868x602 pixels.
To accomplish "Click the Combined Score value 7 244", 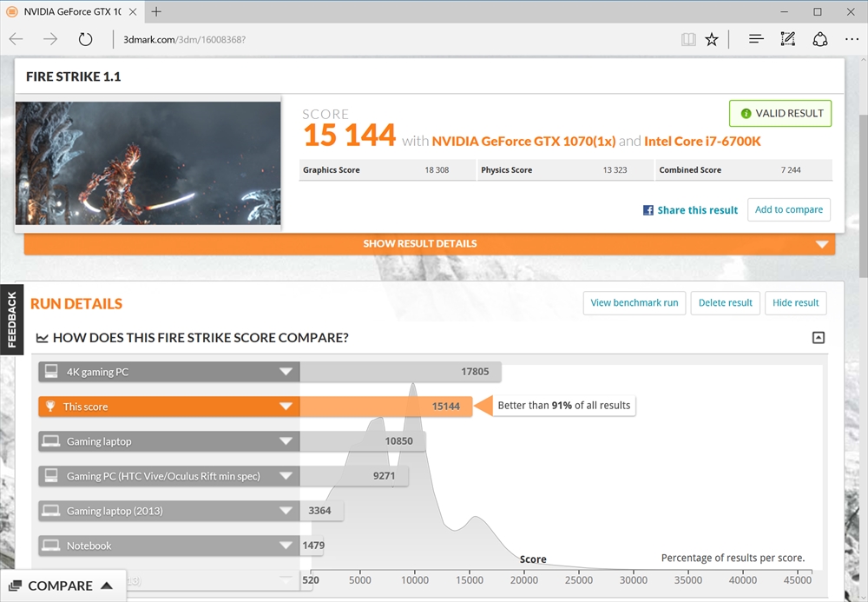I will pyautogui.click(x=791, y=170).
